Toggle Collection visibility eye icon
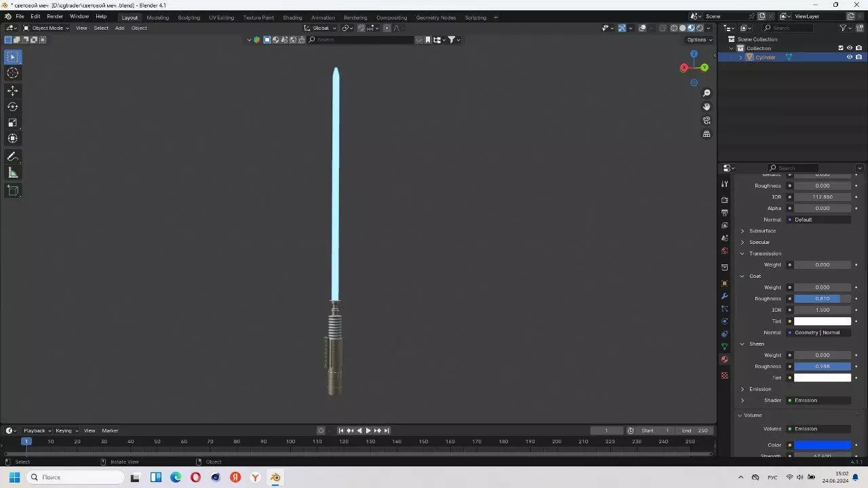The height and width of the screenshot is (488, 868). pos(849,48)
